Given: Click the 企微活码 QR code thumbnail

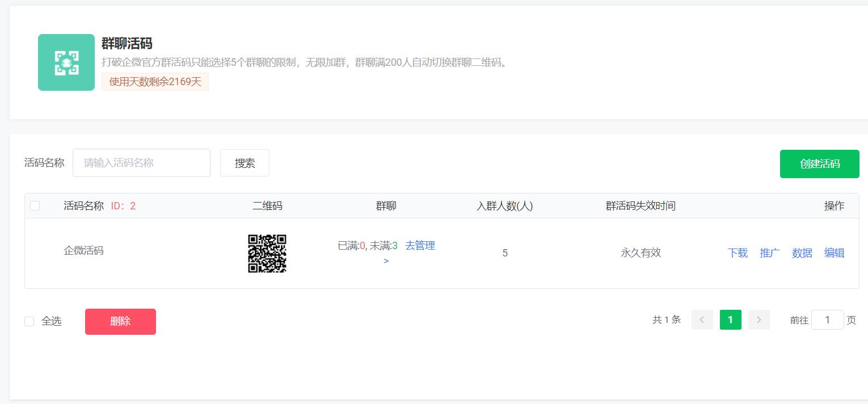Looking at the screenshot, I should point(267,254).
